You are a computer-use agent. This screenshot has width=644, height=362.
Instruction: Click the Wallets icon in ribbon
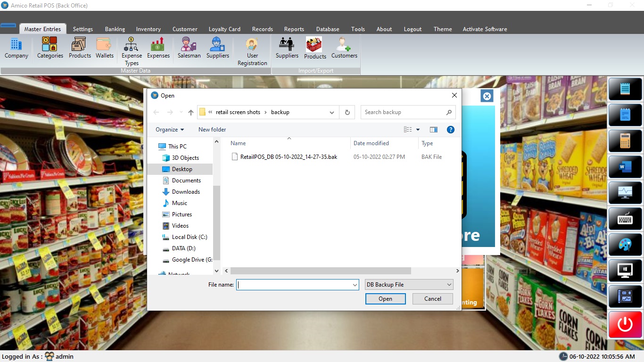coord(105,48)
